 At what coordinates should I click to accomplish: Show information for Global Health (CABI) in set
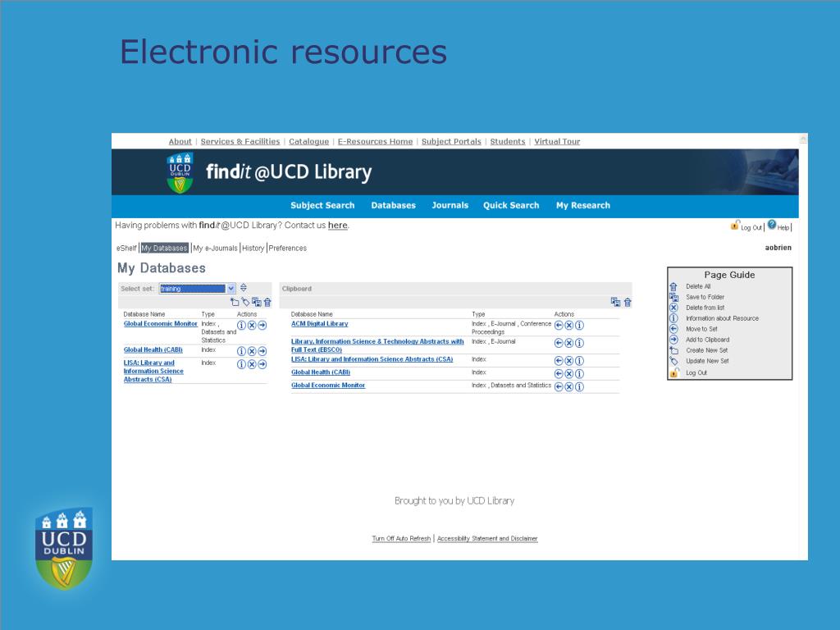[242, 351]
